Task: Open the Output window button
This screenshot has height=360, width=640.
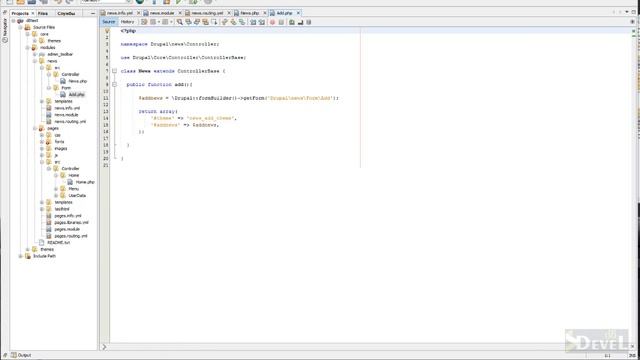Action: pyautogui.click(x=21, y=355)
